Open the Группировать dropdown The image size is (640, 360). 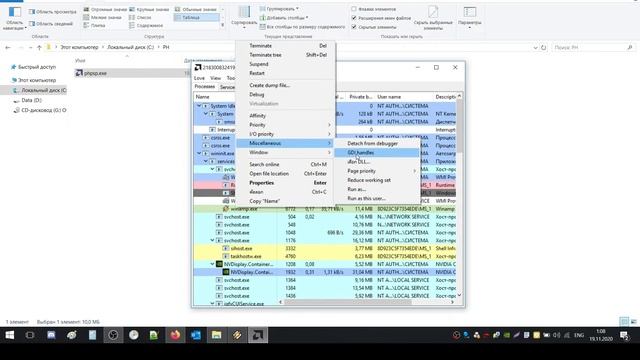coord(280,9)
